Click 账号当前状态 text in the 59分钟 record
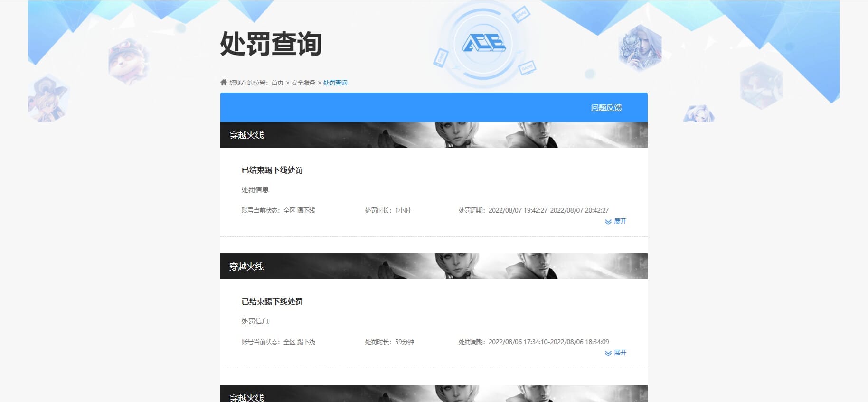This screenshot has width=868, height=402. tap(278, 342)
